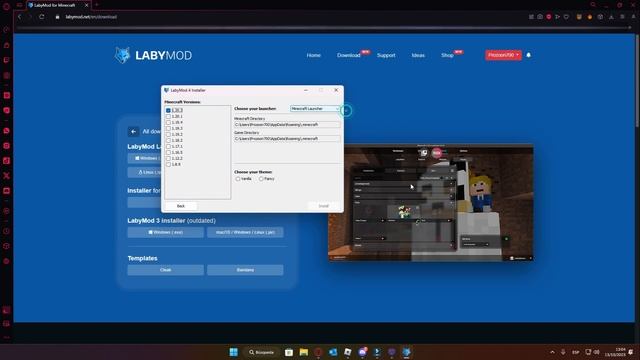
Task: Open File Explorer from the taskbar
Action: coord(304,352)
